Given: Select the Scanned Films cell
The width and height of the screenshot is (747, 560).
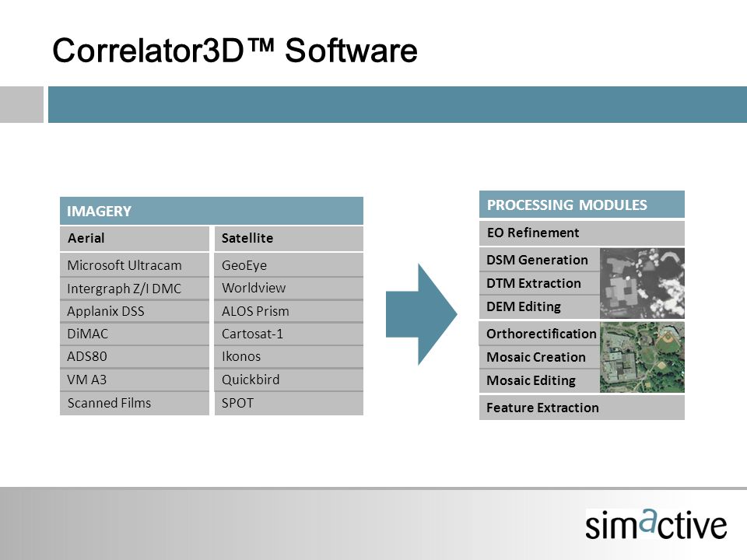Looking at the screenshot, I should 135,404.
